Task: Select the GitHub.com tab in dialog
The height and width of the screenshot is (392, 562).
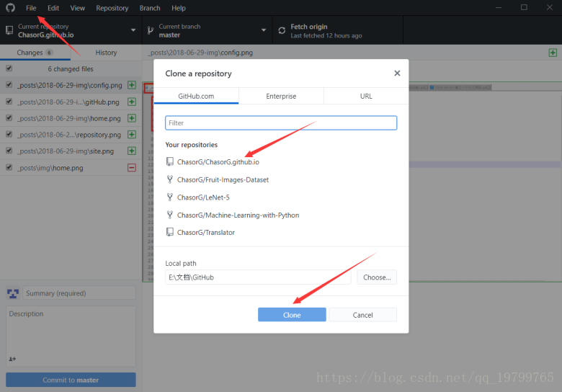Action: coord(196,96)
